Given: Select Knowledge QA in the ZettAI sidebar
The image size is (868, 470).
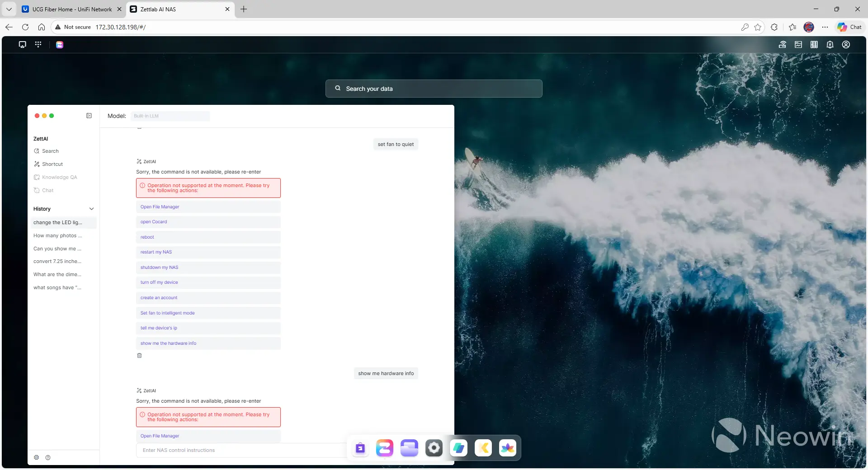Looking at the screenshot, I should (x=56, y=177).
